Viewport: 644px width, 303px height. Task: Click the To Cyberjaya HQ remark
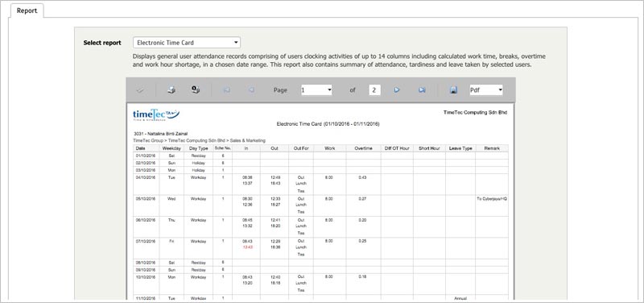[x=492, y=198]
